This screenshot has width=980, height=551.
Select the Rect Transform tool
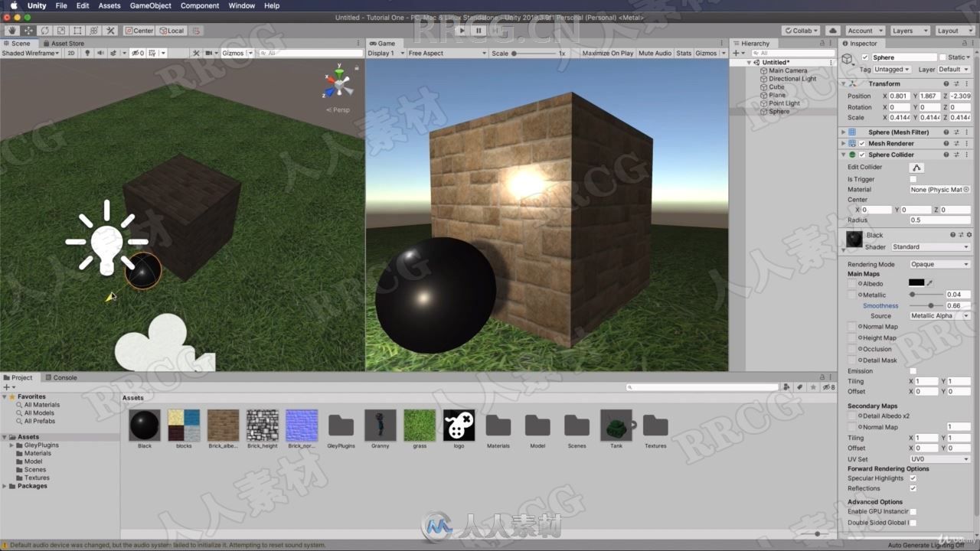click(77, 31)
